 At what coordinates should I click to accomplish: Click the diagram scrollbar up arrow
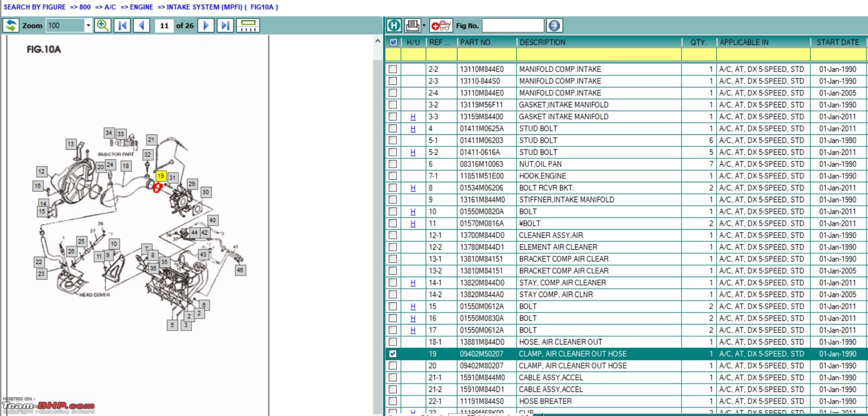(377, 41)
